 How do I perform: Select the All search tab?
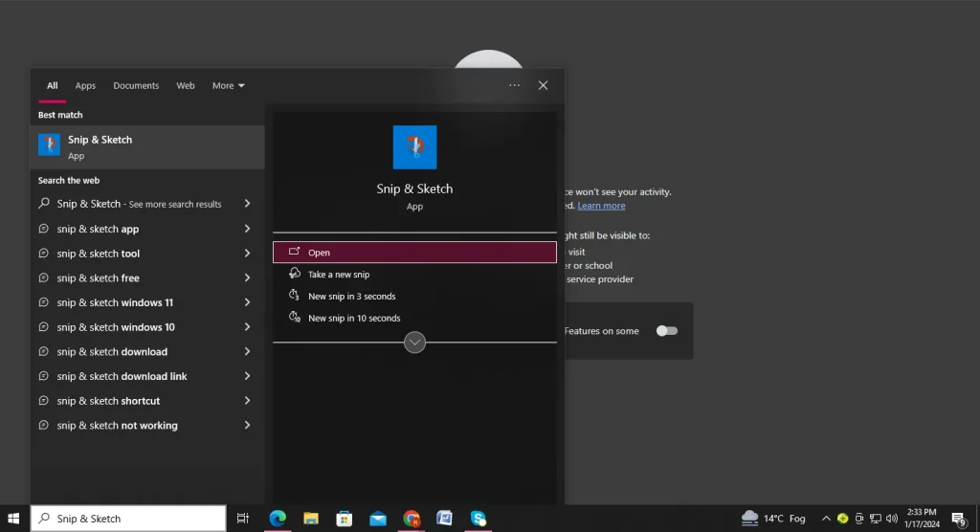(52, 86)
